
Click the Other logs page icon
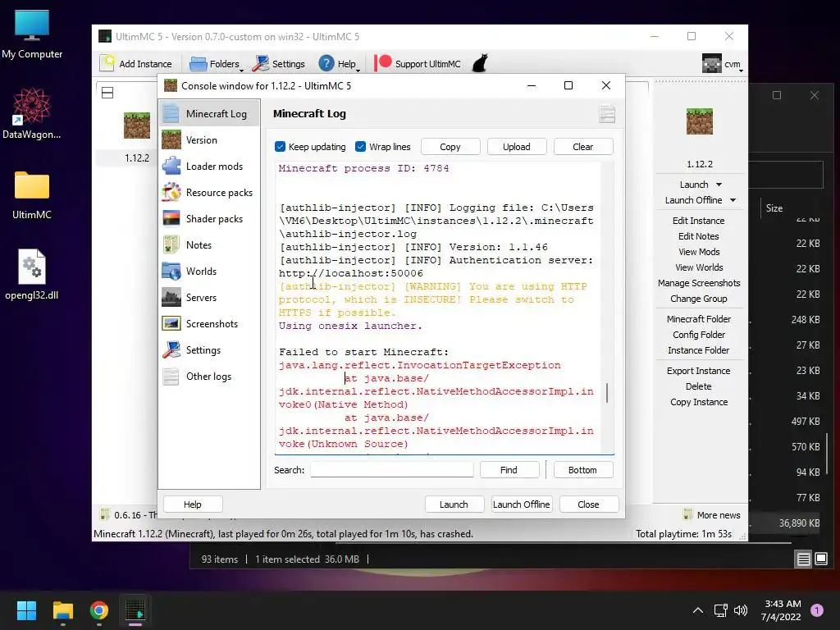(171, 376)
